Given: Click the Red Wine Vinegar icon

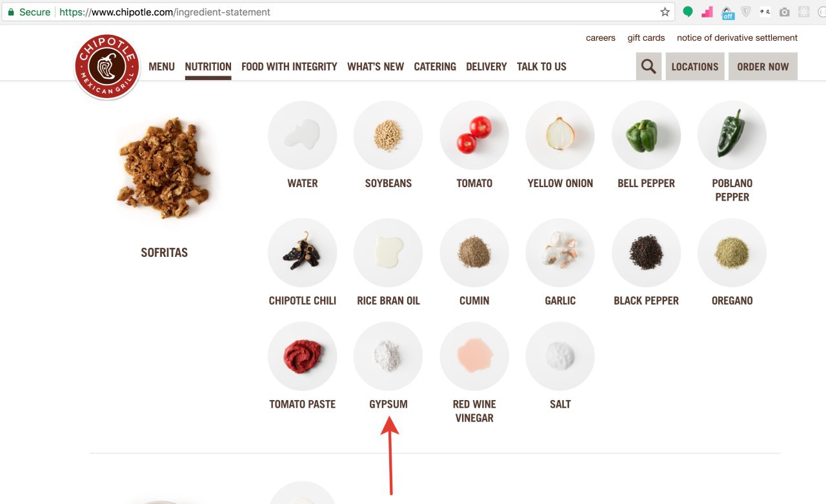Looking at the screenshot, I should point(474,356).
